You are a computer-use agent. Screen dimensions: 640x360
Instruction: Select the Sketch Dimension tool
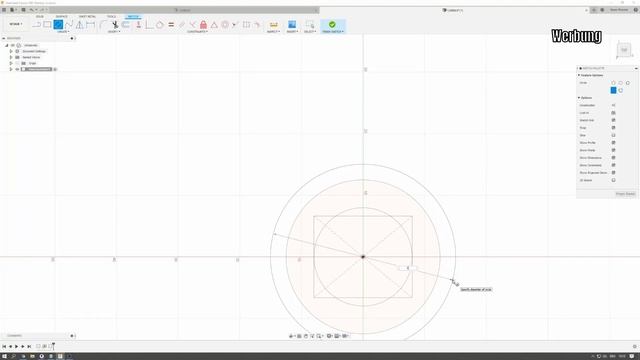pyautogui.click(x=91, y=24)
